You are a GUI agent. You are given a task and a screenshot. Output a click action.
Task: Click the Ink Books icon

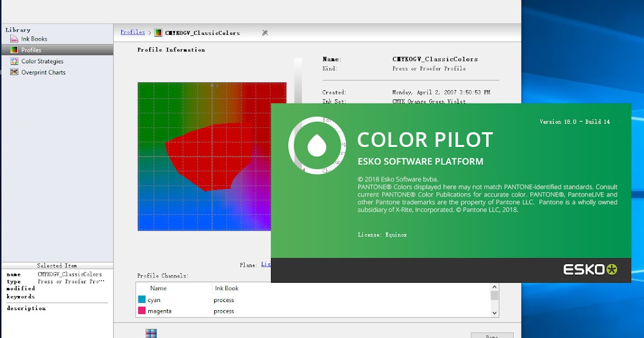click(x=14, y=39)
